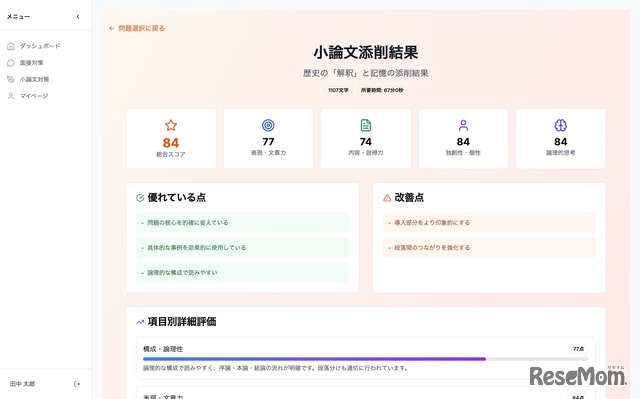Screen dimensions: 640x399
Task: Click the 表現・文章力 card label
Action: [268, 153]
